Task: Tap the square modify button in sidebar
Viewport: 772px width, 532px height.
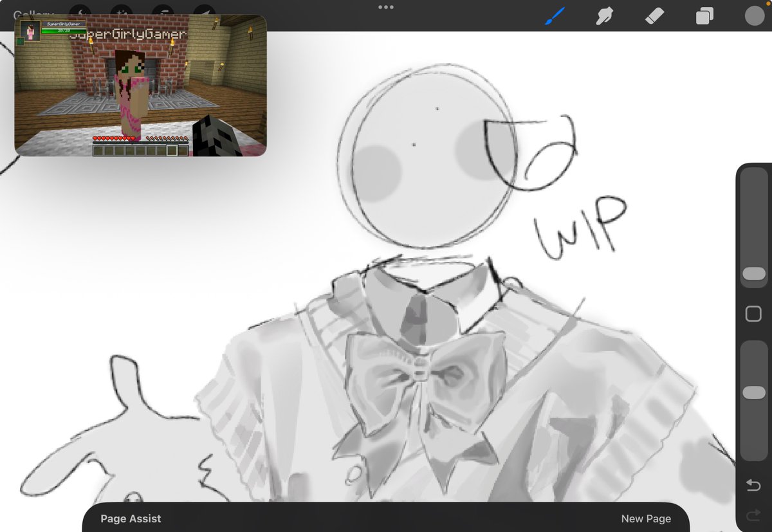Action: pyautogui.click(x=753, y=314)
